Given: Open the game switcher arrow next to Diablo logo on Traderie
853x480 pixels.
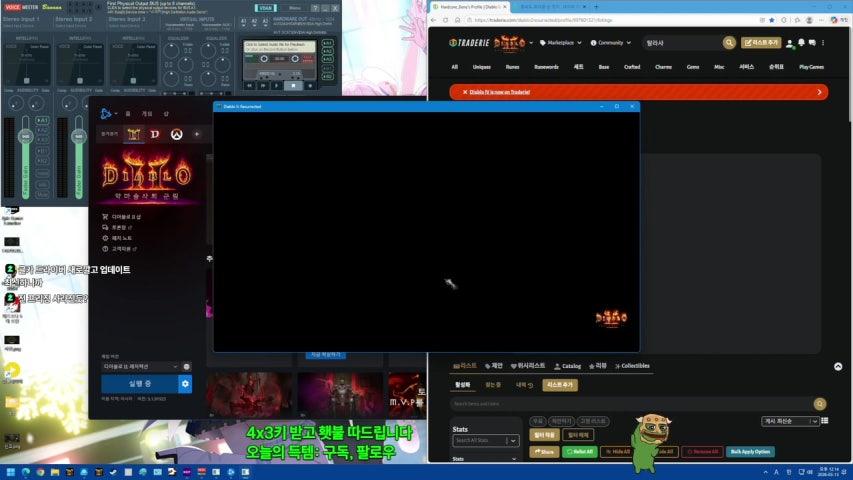Looking at the screenshot, I should pyautogui.click(x=531, y=43).
